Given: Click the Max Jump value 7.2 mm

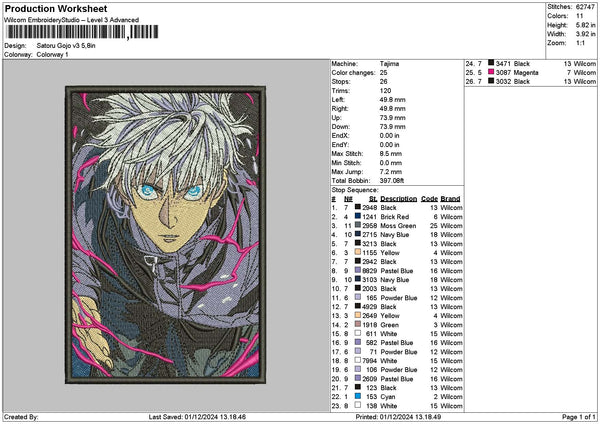Looking at the screenshot, I should coord(391,172).
